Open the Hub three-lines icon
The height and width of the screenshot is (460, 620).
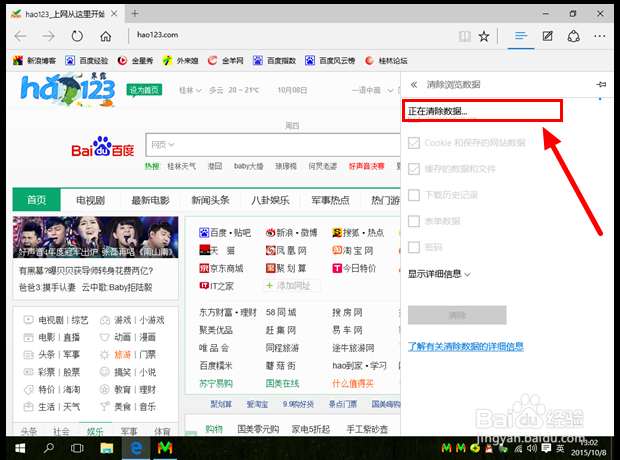pyautogui.click(x=521, y=36)
